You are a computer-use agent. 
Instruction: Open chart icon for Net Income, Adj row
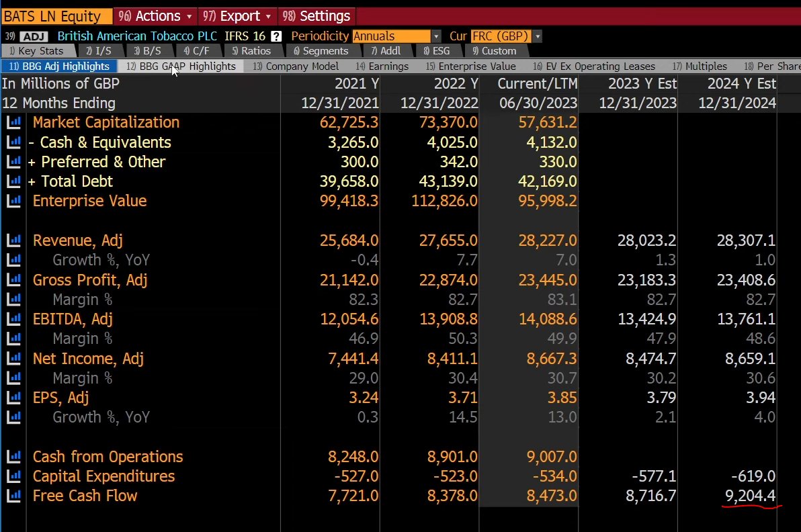(14, 359)
